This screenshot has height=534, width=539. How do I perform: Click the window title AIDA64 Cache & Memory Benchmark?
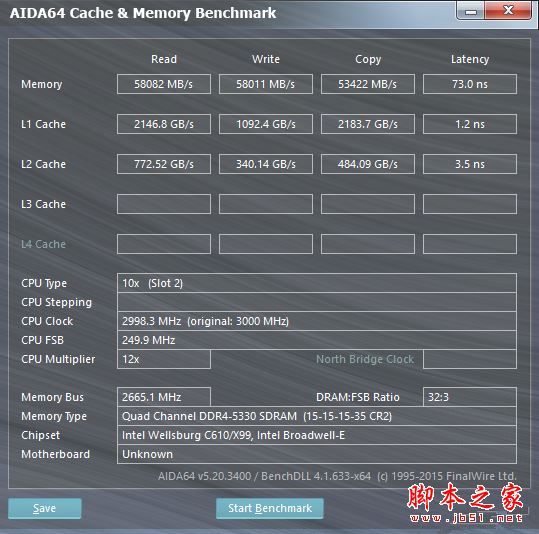[143, 13]
